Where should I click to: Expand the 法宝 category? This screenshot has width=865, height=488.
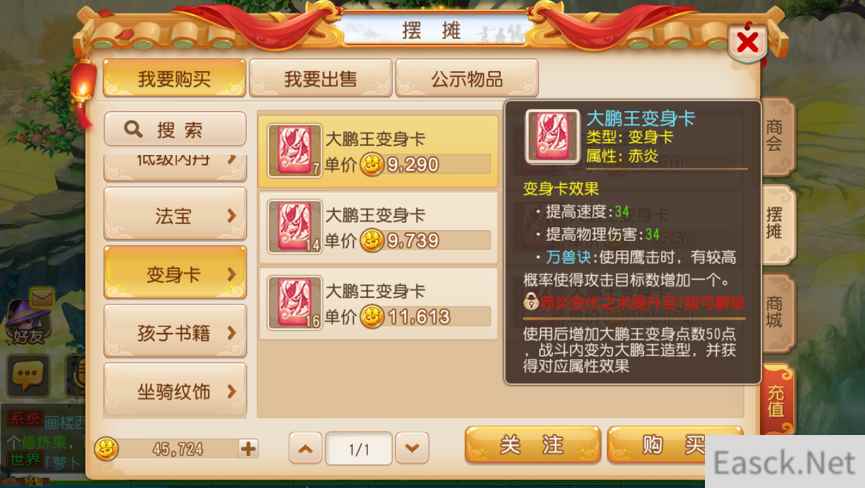click(175, 215)
